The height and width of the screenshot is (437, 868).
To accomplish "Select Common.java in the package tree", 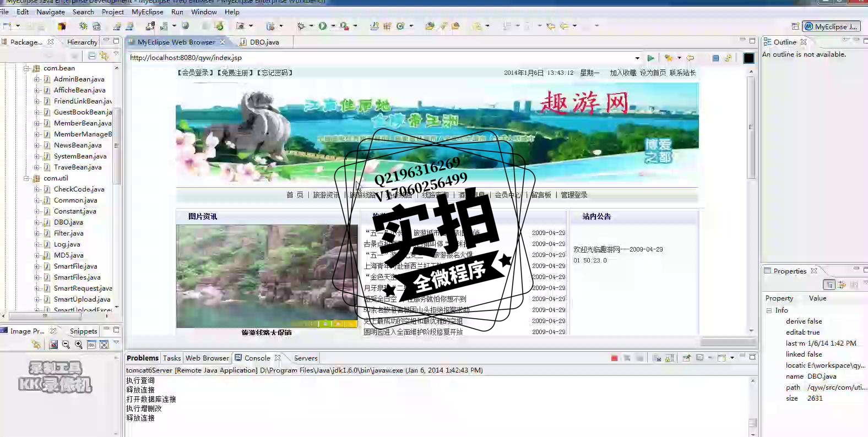I will (x=75, y=200).
